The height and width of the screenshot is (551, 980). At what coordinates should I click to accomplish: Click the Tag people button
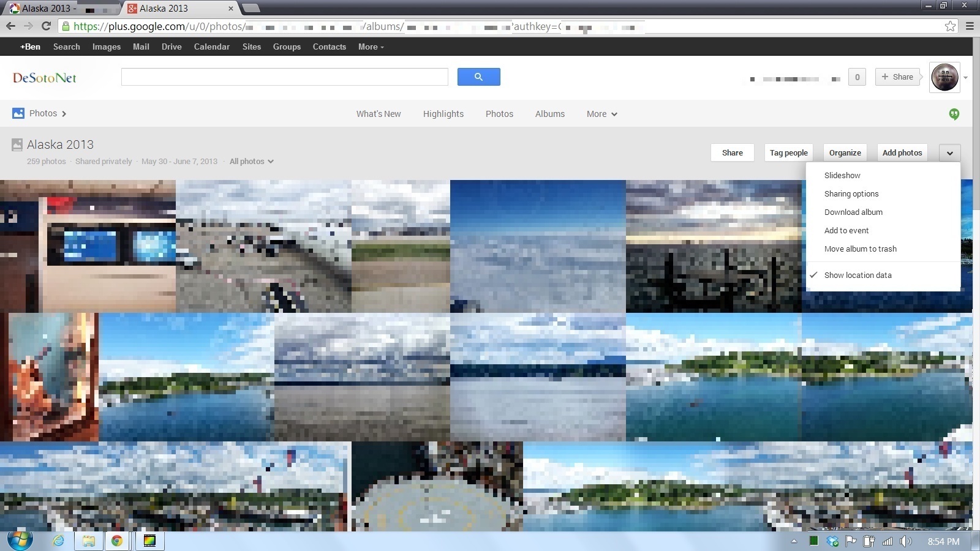788,153
